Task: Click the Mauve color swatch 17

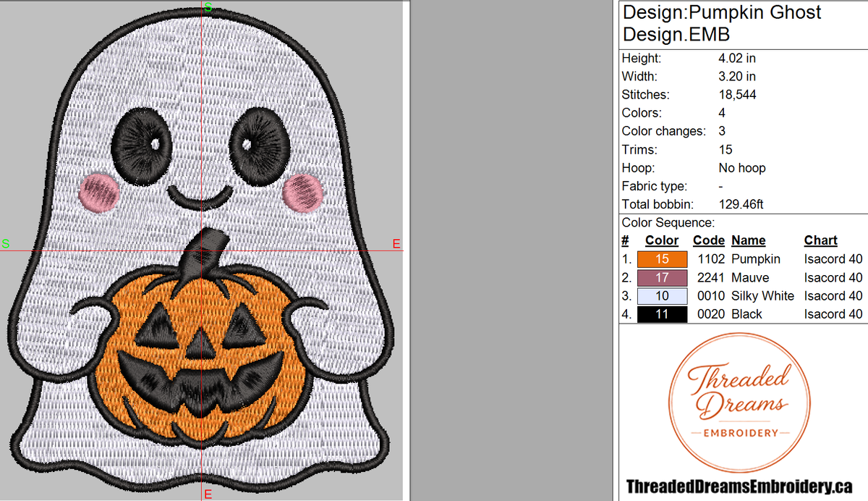Action: tap(662, 277)
